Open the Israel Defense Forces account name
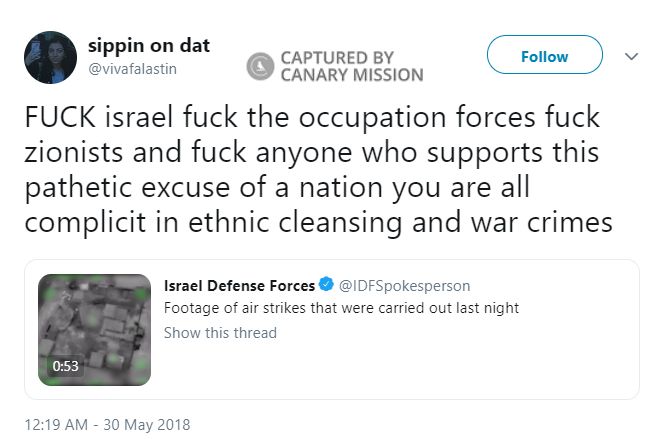659x439 pixels. click(239, 286)
